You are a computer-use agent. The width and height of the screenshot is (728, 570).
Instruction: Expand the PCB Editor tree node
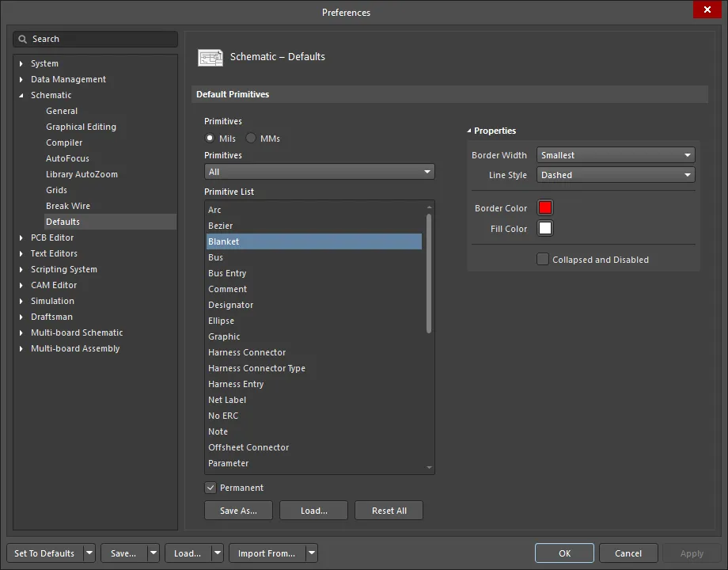[x=21, y=237]
